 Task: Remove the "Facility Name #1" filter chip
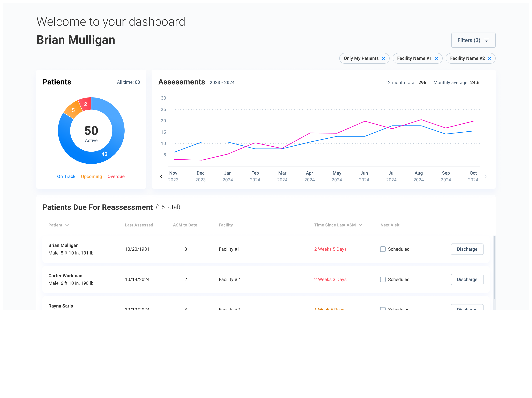coord(437,58)
